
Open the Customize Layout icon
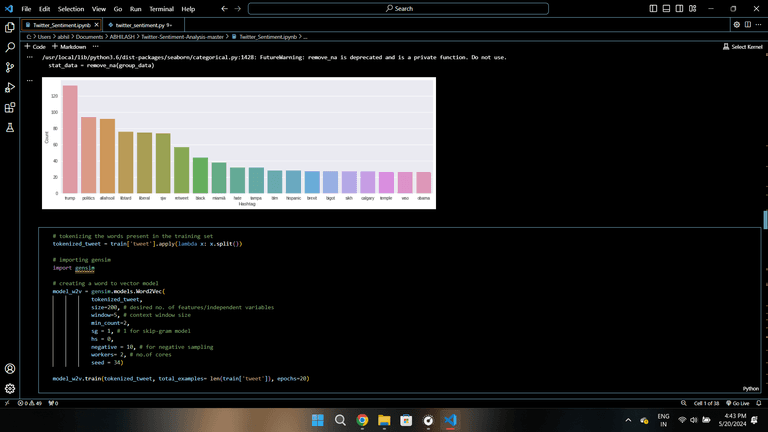coord(693,8)
